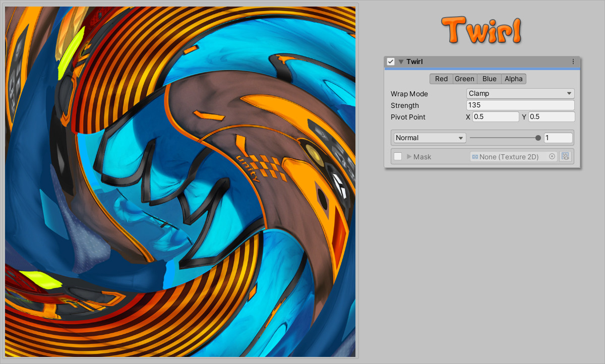
Task: Click the Twirl component header title
Action: (414, 62)
